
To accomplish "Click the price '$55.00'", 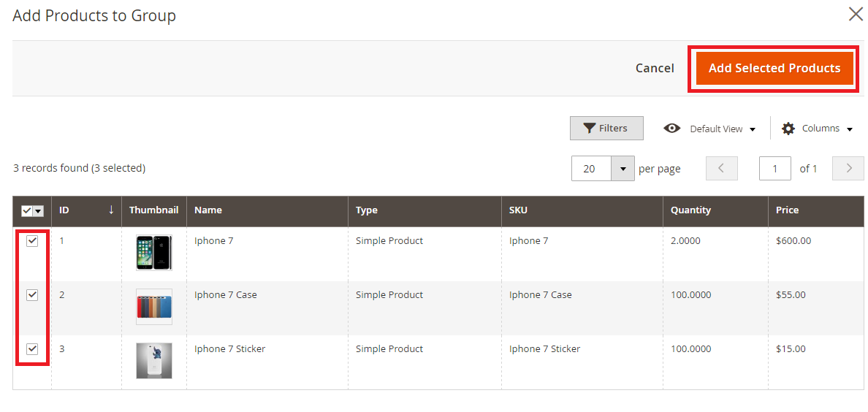I will click(x=791, y=294).
